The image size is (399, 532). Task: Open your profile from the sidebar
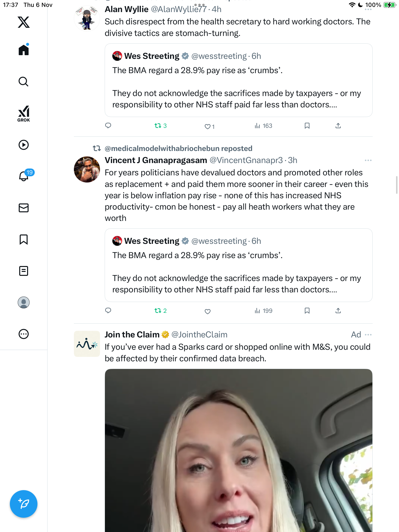tap(24, 302)
